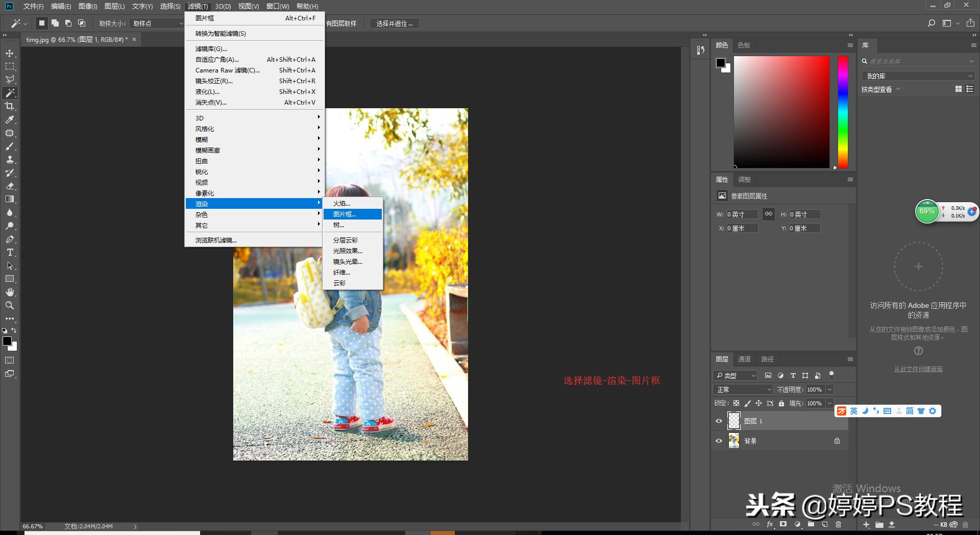Select the Crop tool
The width and height of the screenshot is (980, 535).
point(10,106)
